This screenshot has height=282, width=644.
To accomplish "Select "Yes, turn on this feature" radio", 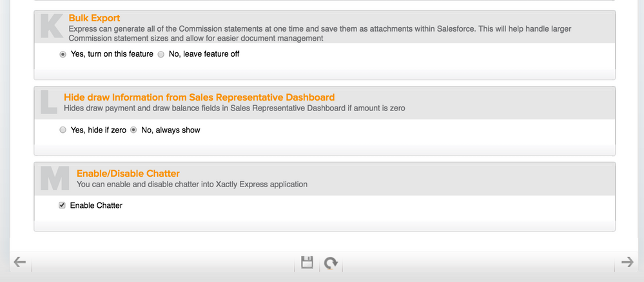I will pyautogui.click(x=63, y=54).
